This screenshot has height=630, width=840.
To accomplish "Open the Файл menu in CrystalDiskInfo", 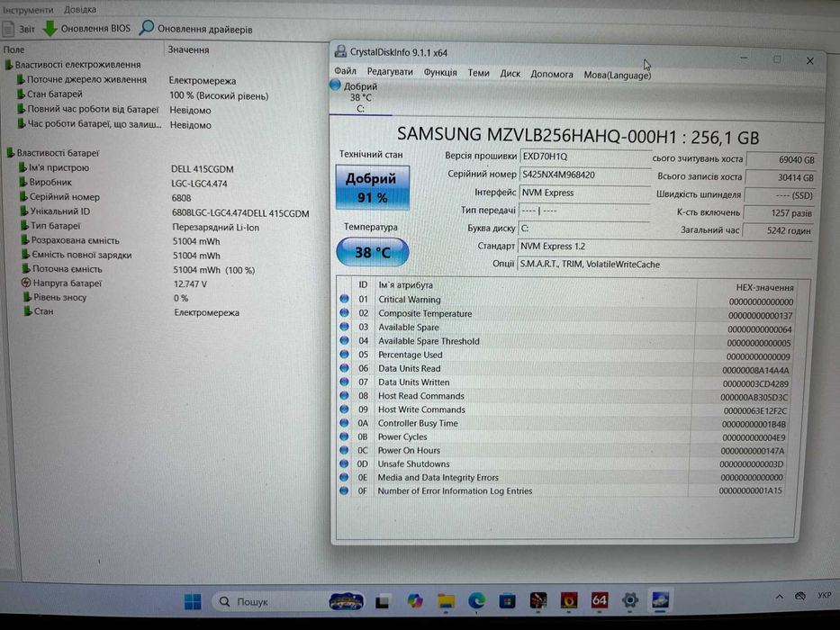I will (x=345, y=71).
